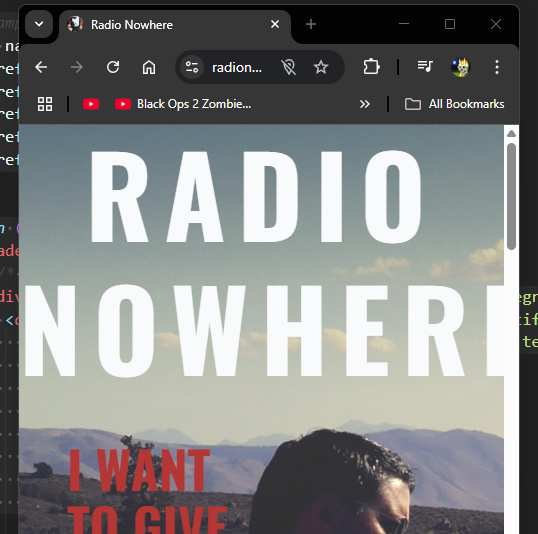
Task: Go forward with the forward arrow
Action: [77, 67]
